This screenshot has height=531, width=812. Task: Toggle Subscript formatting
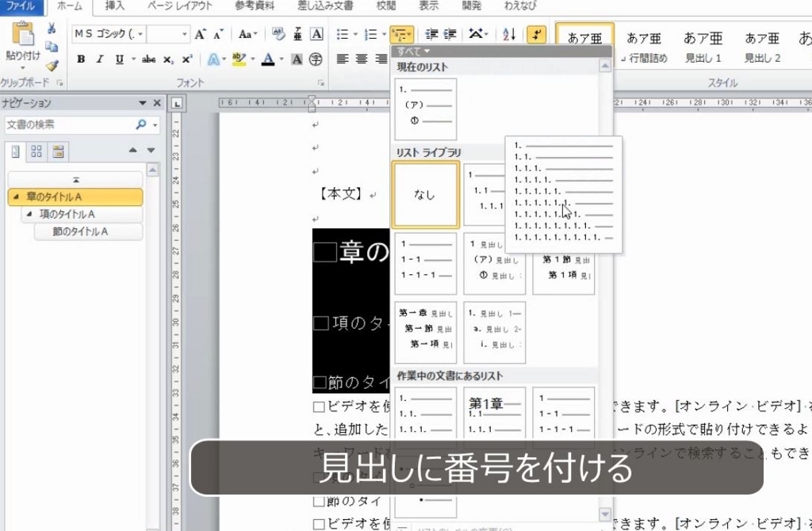(168, 59)
